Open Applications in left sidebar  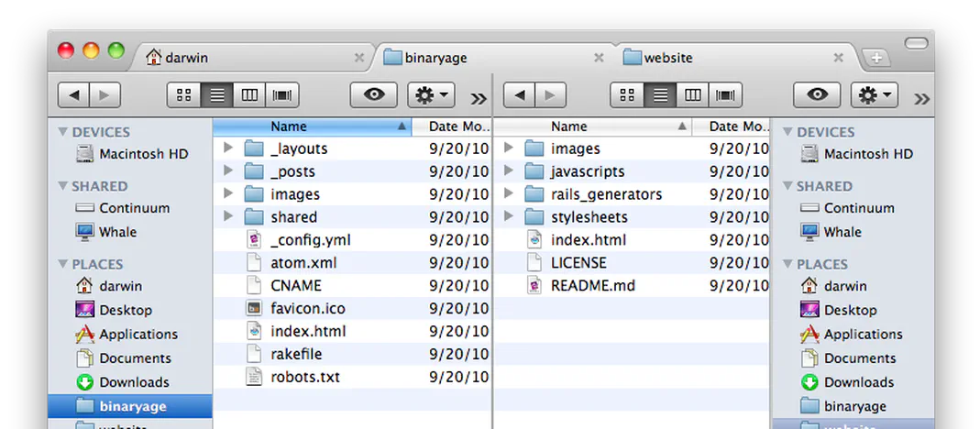point(130,334)
